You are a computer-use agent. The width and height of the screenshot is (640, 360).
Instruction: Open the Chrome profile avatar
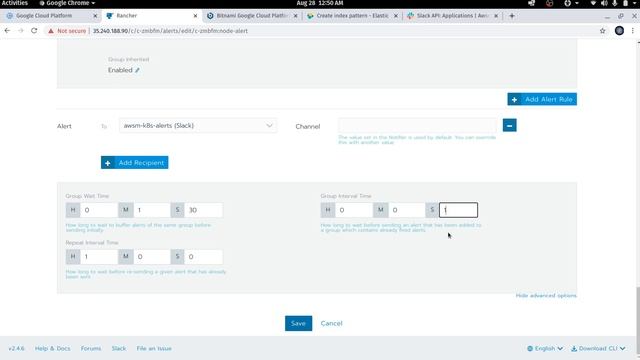[x=619, y=31]
